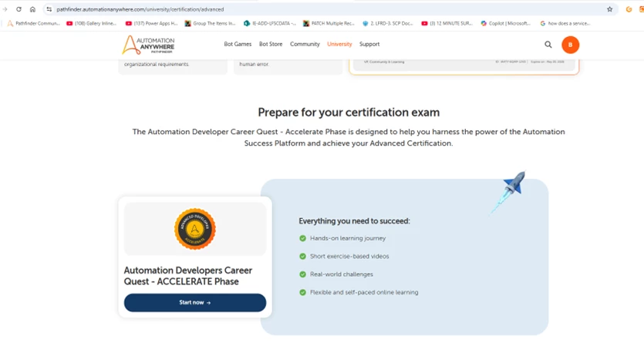Open the search magnifier icon
The height and width of the screenshot is (363, 644).
548,45
